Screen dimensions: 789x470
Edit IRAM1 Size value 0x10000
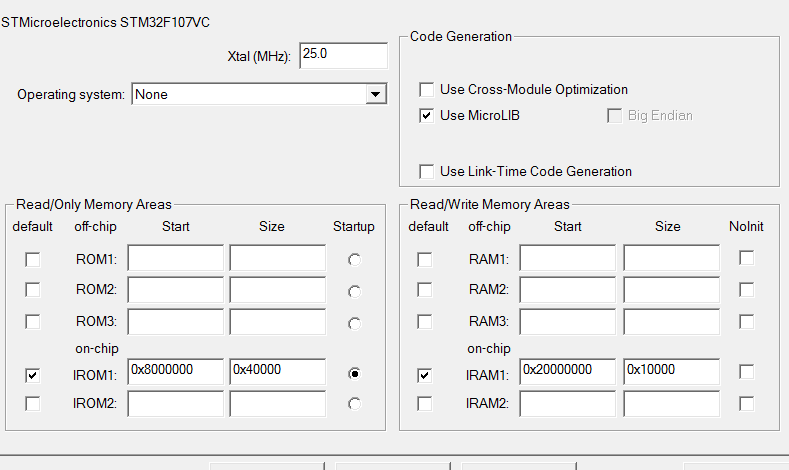tap(672, 371)
